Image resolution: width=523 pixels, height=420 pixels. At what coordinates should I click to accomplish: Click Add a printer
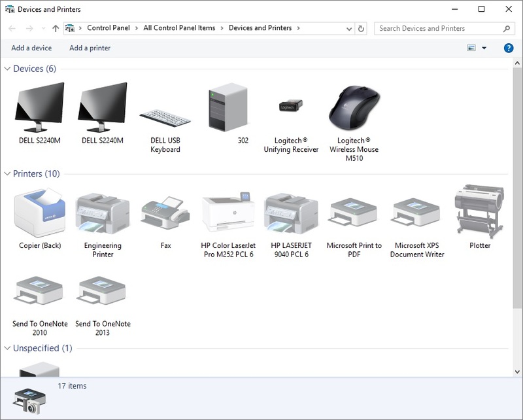89,48
